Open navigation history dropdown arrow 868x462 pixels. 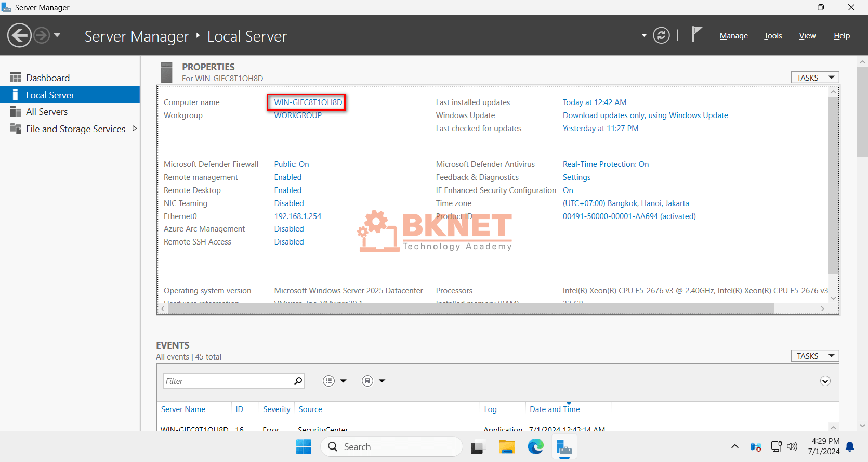pyautogui.click(x=57, y=35)
